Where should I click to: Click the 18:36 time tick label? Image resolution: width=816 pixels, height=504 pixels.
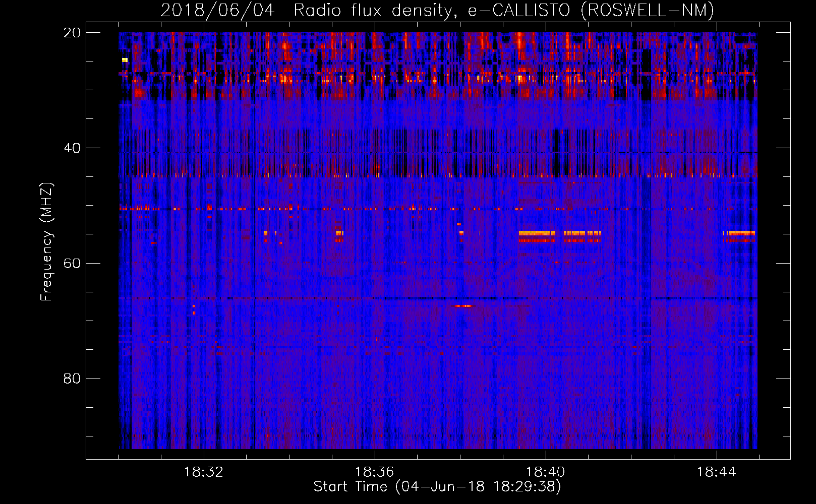pos(375,472)
